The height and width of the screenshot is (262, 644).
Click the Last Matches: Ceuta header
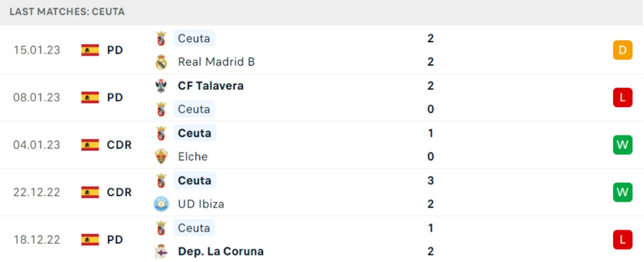67,12
